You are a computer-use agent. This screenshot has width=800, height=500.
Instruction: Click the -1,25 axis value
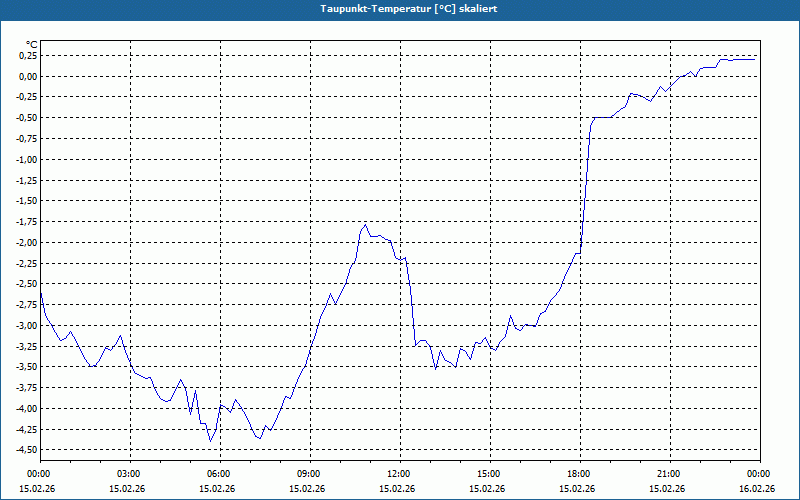(x=27, y=180)
